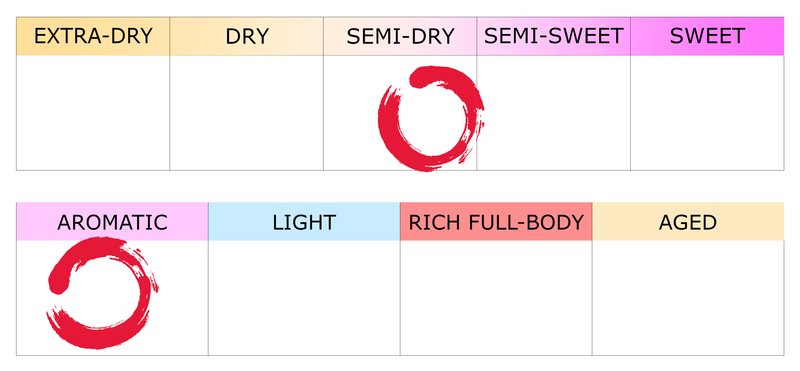This screenshot has height=371, width=800.
Task: Pick the light blue LIGHT color band
Action: (x=304, y=221)
